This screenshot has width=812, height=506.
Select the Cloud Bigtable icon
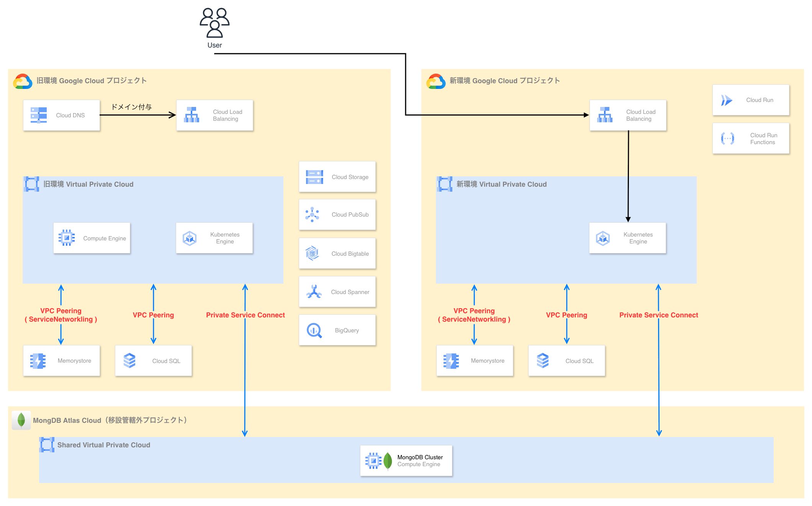point(312,253)
